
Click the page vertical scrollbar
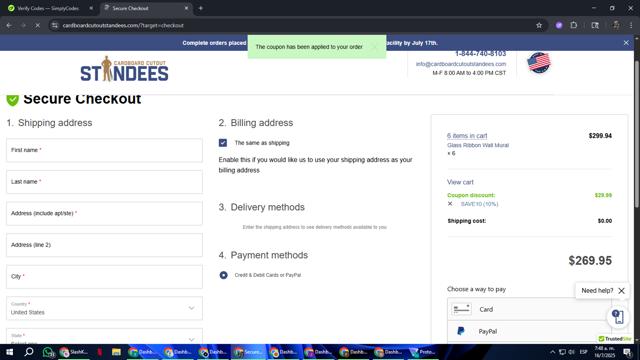[637, 135]
